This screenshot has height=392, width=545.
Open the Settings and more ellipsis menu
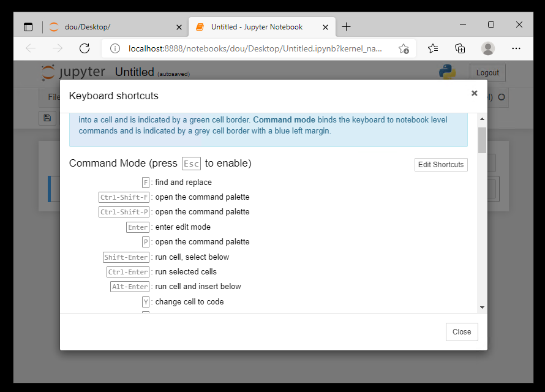tap(516, 48)
